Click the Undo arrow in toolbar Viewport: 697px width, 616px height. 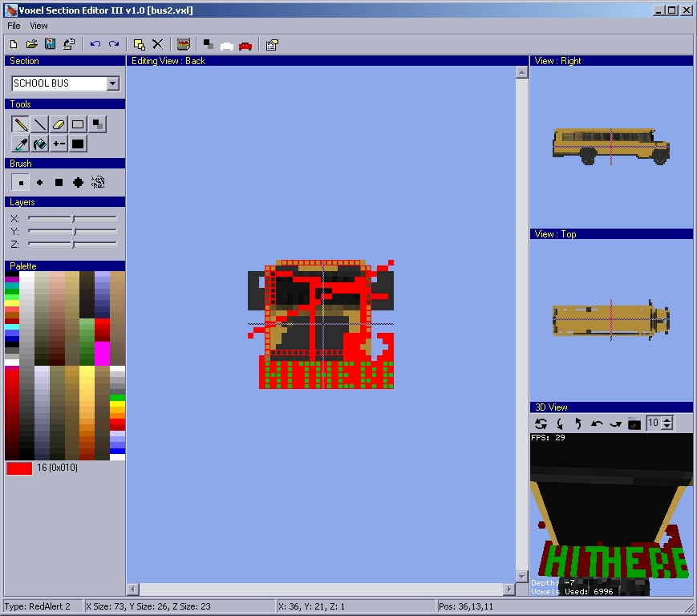coord(95,45)
